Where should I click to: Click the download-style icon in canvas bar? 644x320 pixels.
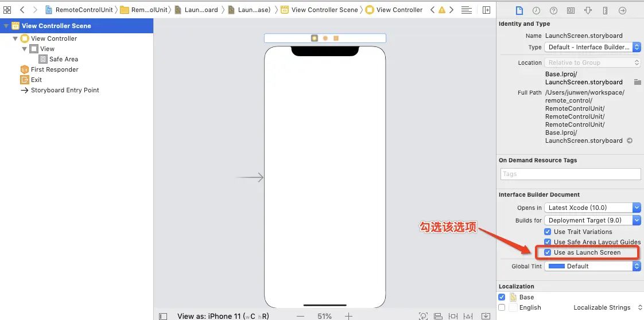tap(485, 317)
